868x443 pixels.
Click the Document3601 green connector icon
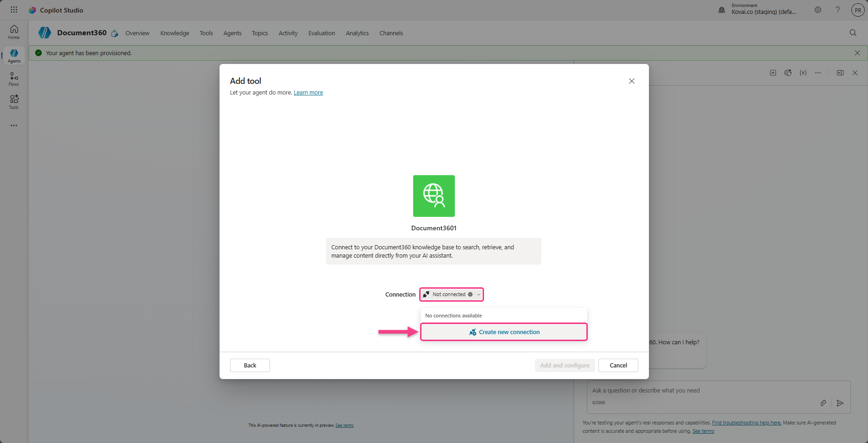tap(434, 196)
